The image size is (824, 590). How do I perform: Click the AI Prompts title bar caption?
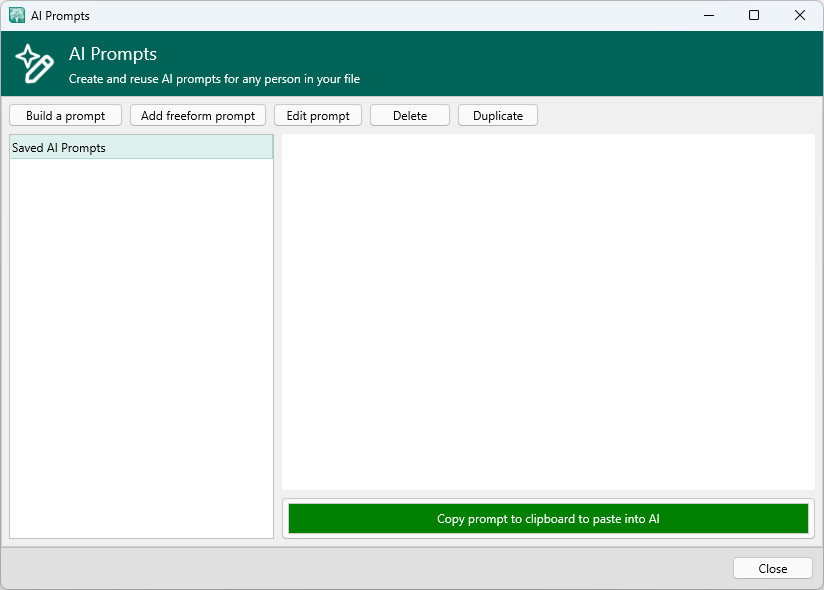click(60, 15)
